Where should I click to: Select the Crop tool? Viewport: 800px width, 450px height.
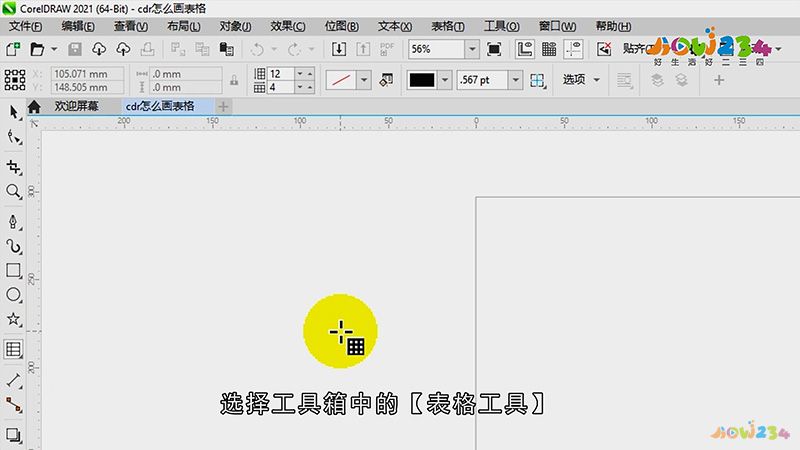13,167
